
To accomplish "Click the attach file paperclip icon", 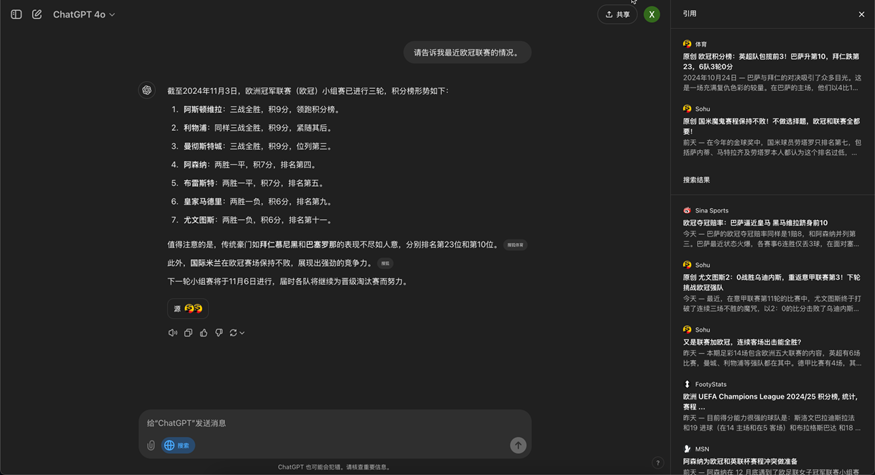I will point(151,445).
